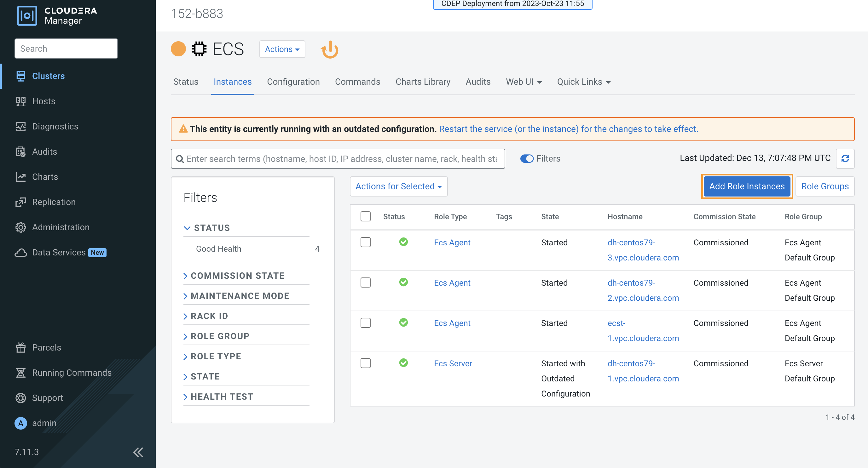
Task: Click the power icon next to Actions
Action: (x=329, y=49)
